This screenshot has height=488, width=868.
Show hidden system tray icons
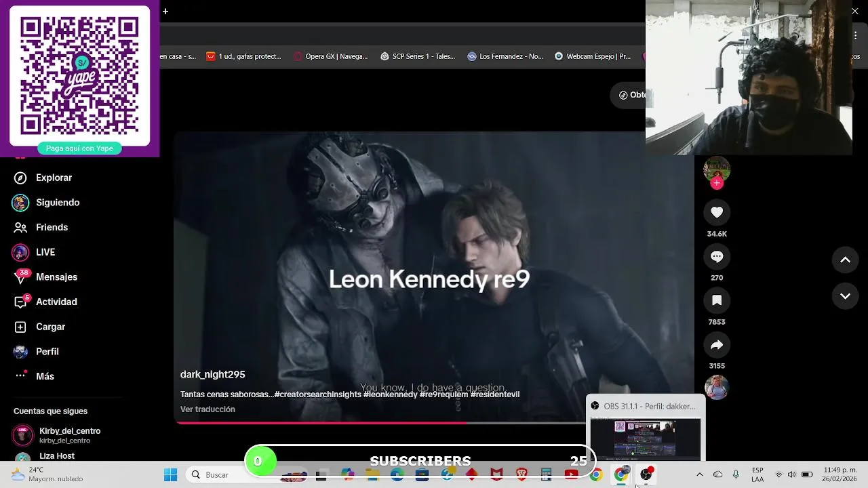click(x=700, y=474)
